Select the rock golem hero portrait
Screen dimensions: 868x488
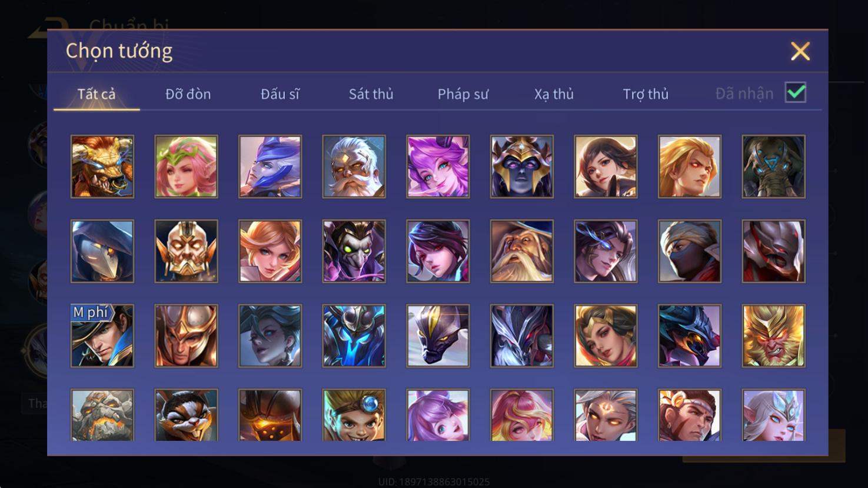coord(102,415)
